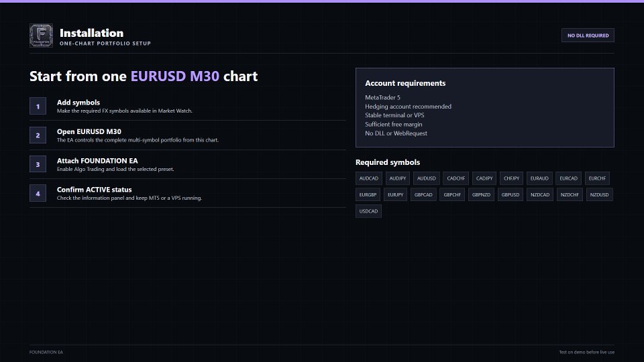
Task: Select the GBPUSD symbol tag
Action: point(510,194)
